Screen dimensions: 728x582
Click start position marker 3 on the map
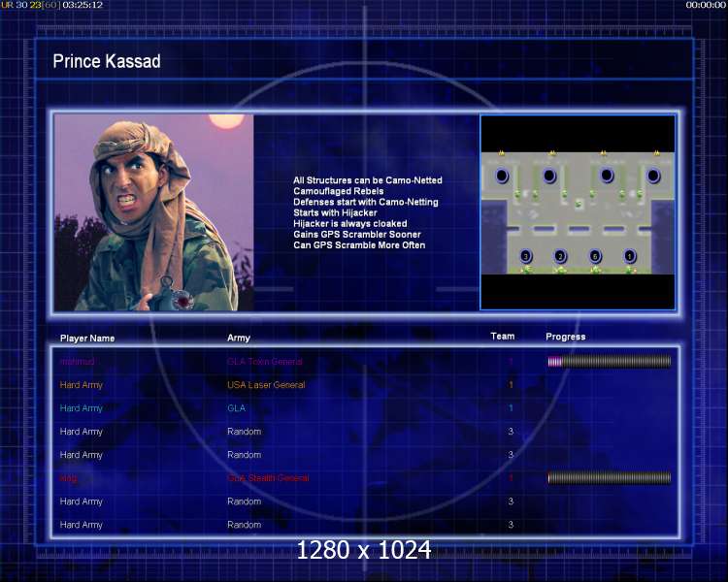click(x=525, y=256)
